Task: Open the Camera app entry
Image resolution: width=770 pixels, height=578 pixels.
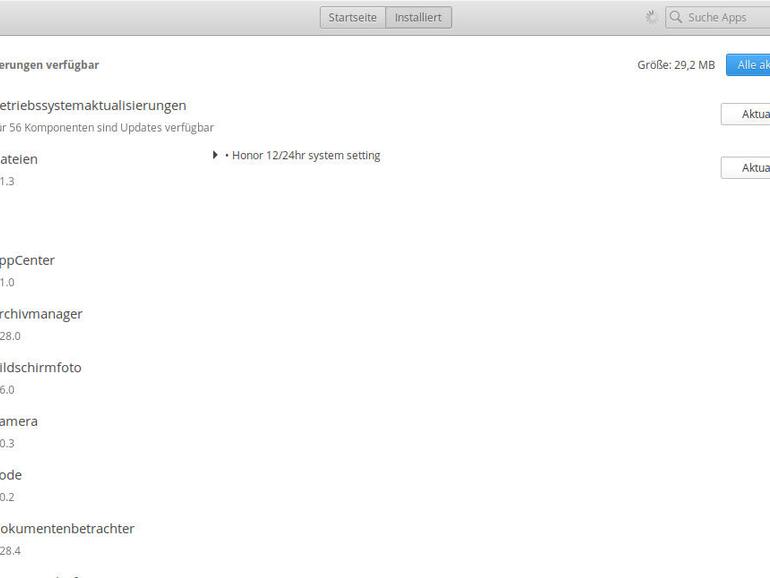Action: (19, 421)
